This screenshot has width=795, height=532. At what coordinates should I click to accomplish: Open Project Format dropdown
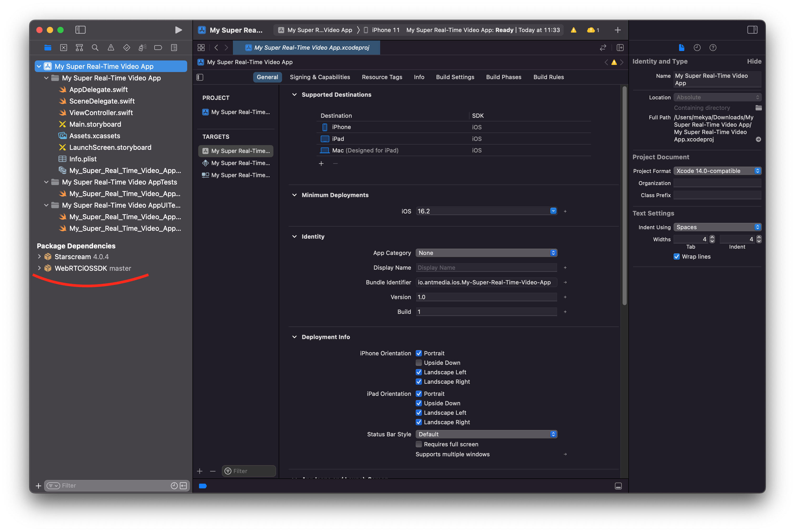click(x=717, y=171)
